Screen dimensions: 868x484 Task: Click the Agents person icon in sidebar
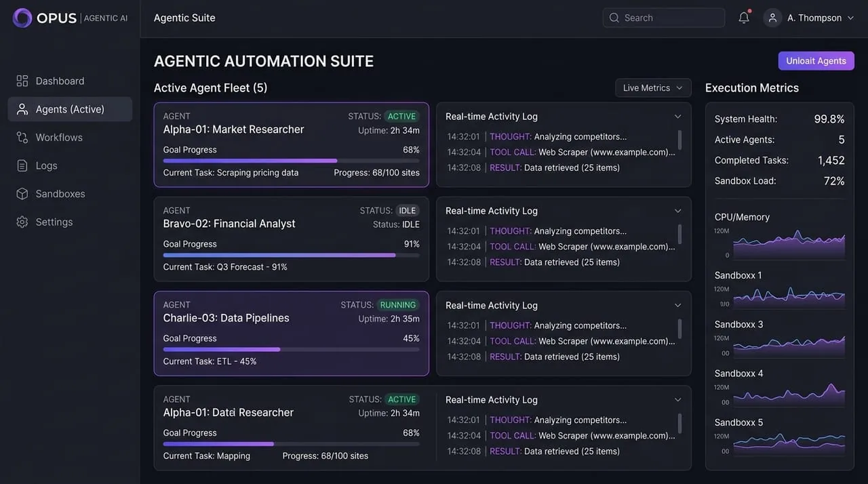(x=22, y=109)
